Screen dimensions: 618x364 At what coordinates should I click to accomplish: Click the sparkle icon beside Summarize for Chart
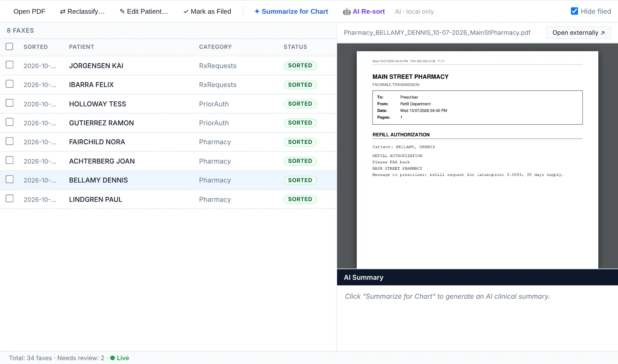(x=257, y=11)
